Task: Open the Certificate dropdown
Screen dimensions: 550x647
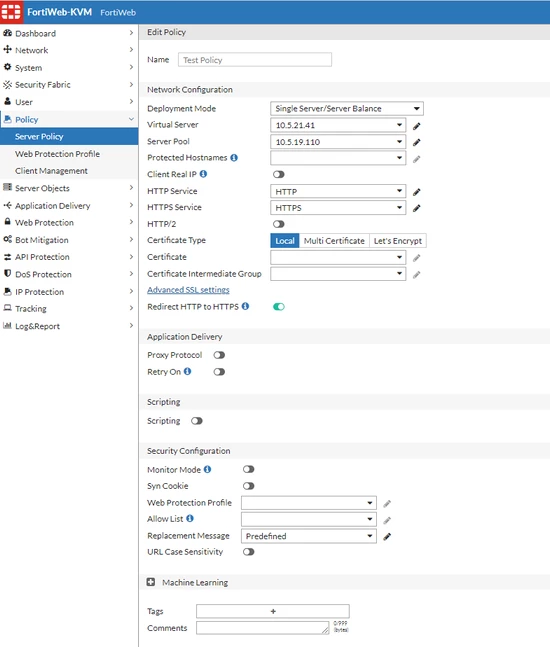Action: [338, 257]
